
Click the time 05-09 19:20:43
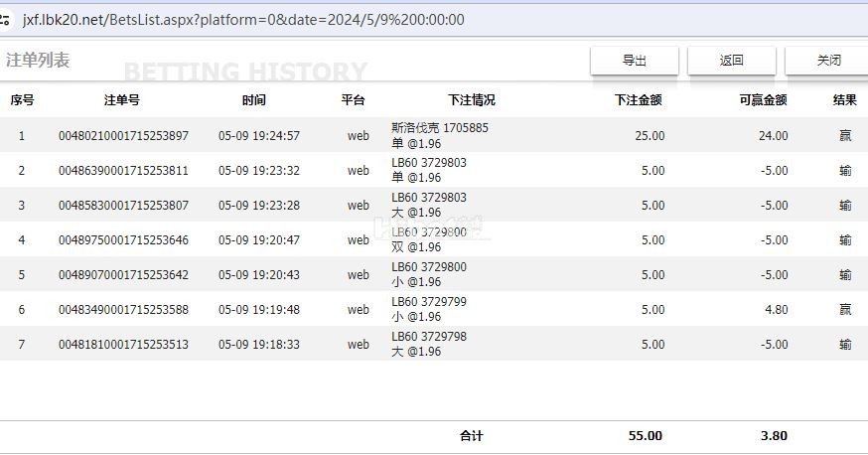pyautogui.click(x=259, y=275)
